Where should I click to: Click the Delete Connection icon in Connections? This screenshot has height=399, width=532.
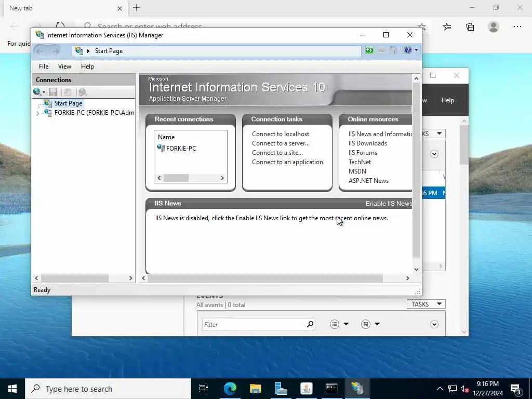pos(83,92)
